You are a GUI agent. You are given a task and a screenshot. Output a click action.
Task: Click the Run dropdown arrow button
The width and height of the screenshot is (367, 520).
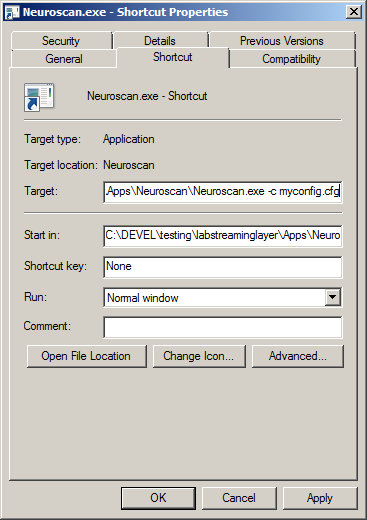(333, 297)
